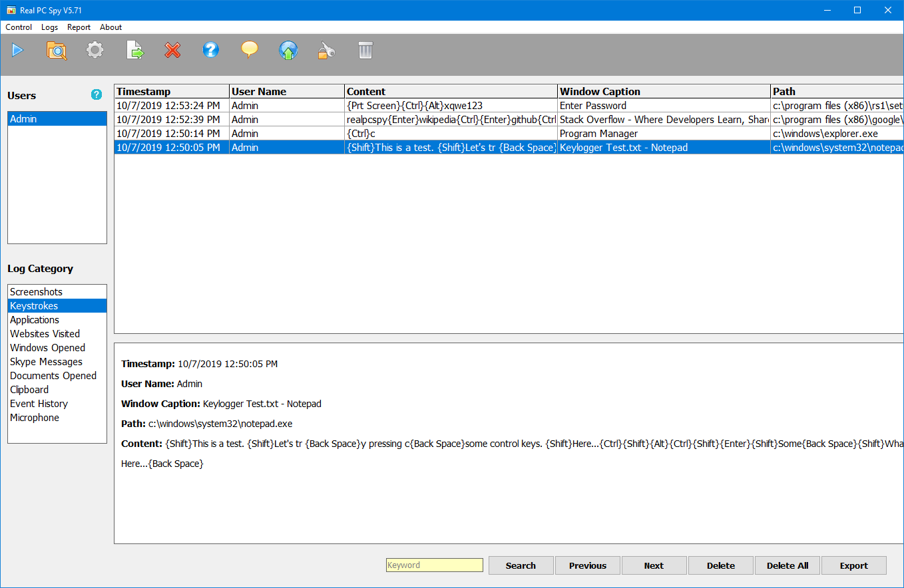904x588 pixels.
Task: Open the folder with magnifier log viewer icon
Action: (x=57, y=51)
